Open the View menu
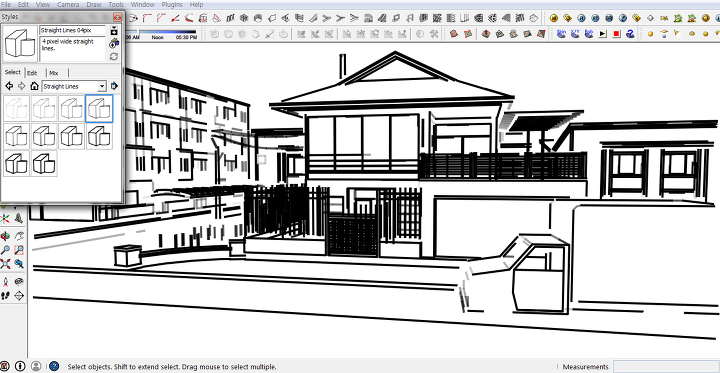The width and height of the screenshot is (720, 373). pos(43,5)
